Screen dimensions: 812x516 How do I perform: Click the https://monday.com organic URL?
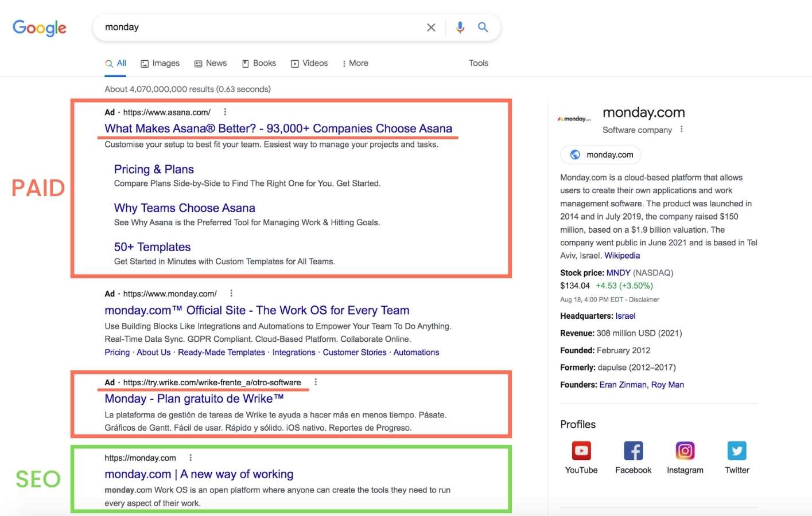pyautogui.click(x=140, y=458)
